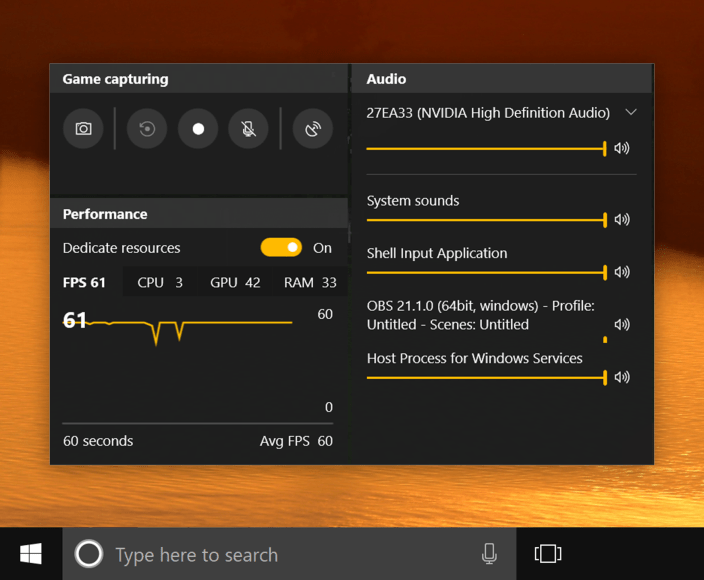704x580 pixels.
Task: Switch to the GPU performance tab
Action: [x=235, y=283]
